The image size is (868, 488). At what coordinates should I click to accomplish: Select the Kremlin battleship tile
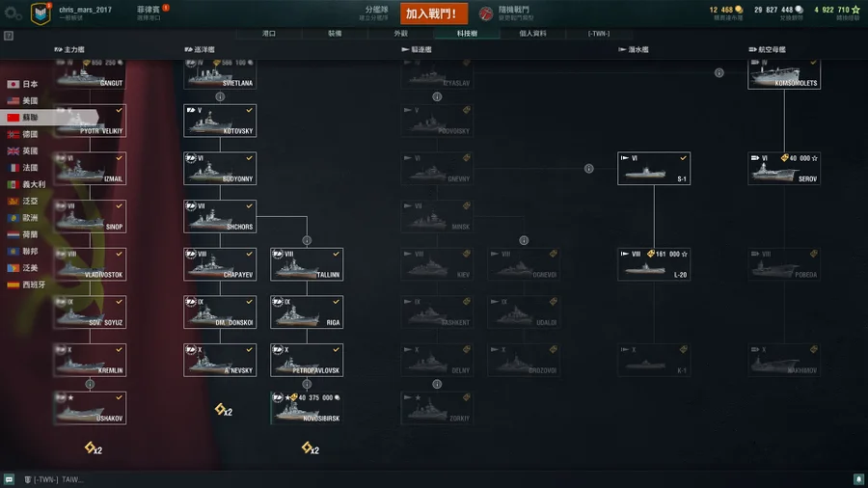coord(90,360)
